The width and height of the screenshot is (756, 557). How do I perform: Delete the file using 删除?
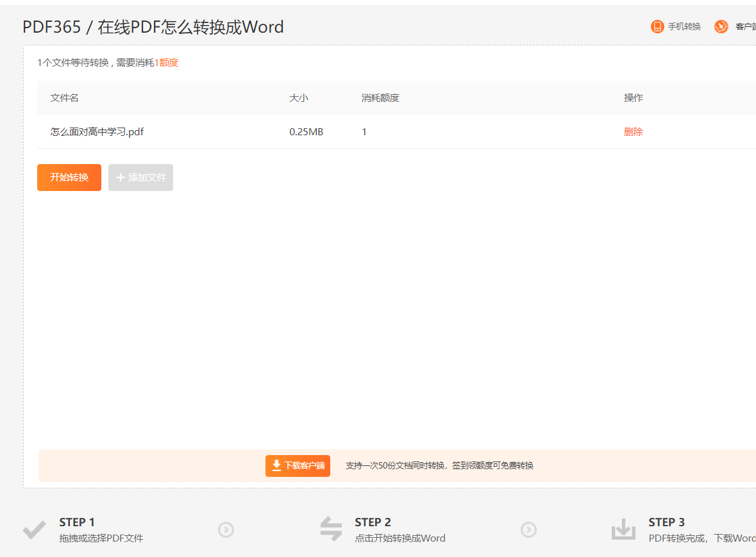[x=633, y=132]
